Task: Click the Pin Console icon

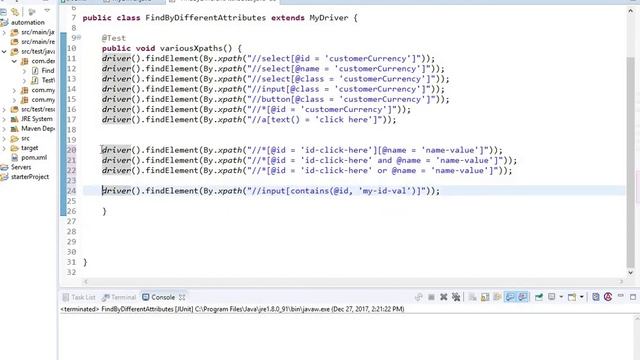Action: click(x=539, y=297)
